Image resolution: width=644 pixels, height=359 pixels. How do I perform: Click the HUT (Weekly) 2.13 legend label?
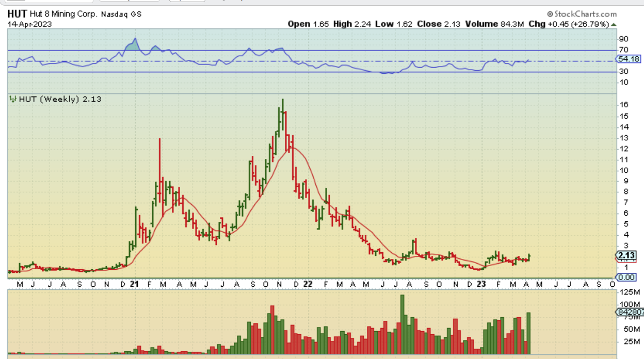pyautogui.click(x=60, y=99)
